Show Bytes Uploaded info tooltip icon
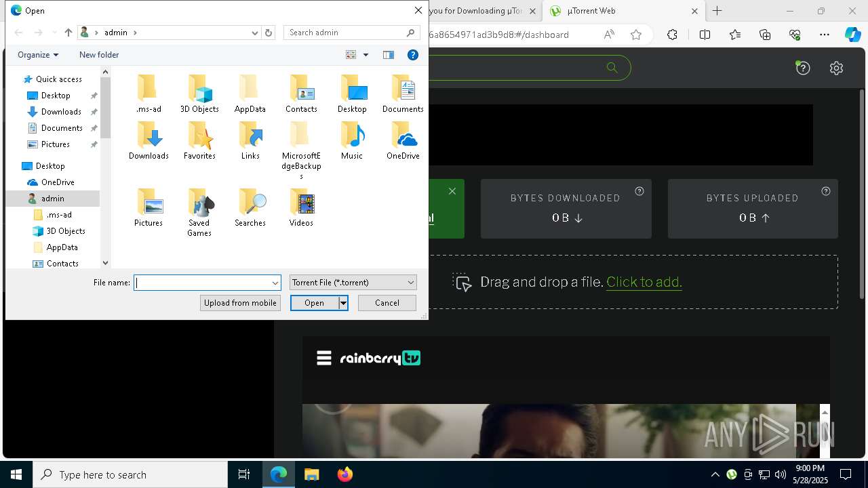 (x=825, y=191)
